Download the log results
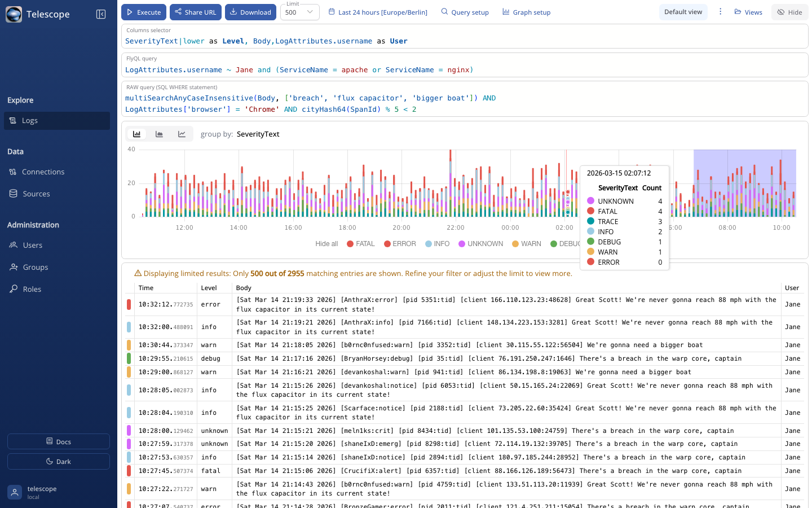 tap(251, 12)
